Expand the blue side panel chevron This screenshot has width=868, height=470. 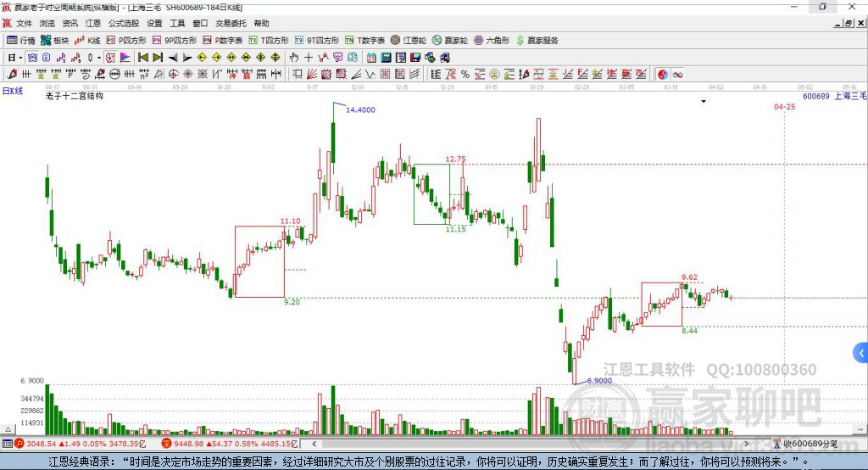861,353
